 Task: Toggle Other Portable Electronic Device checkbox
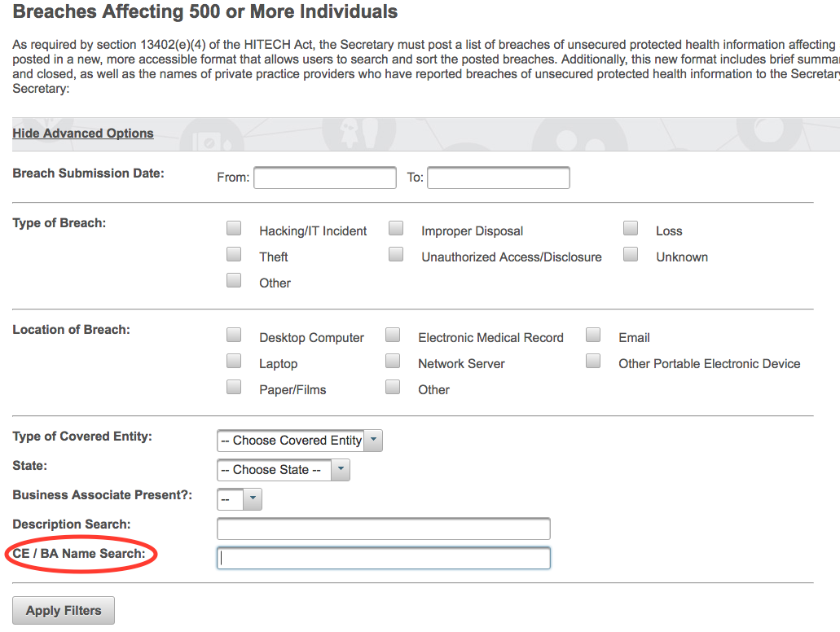click(x=593, y=362)
